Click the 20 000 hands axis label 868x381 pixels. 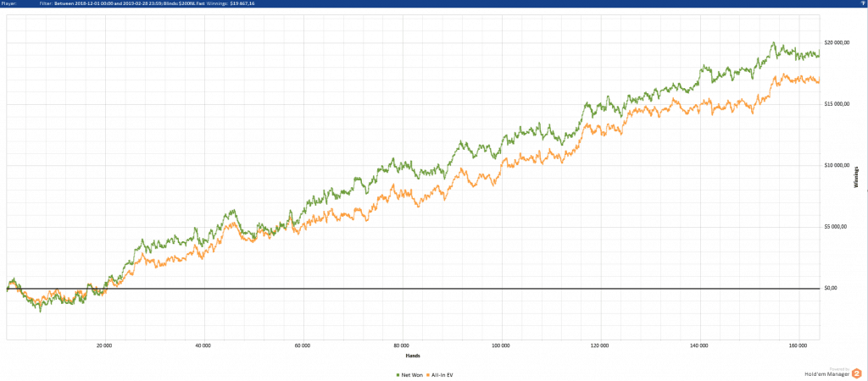(104, 346)
